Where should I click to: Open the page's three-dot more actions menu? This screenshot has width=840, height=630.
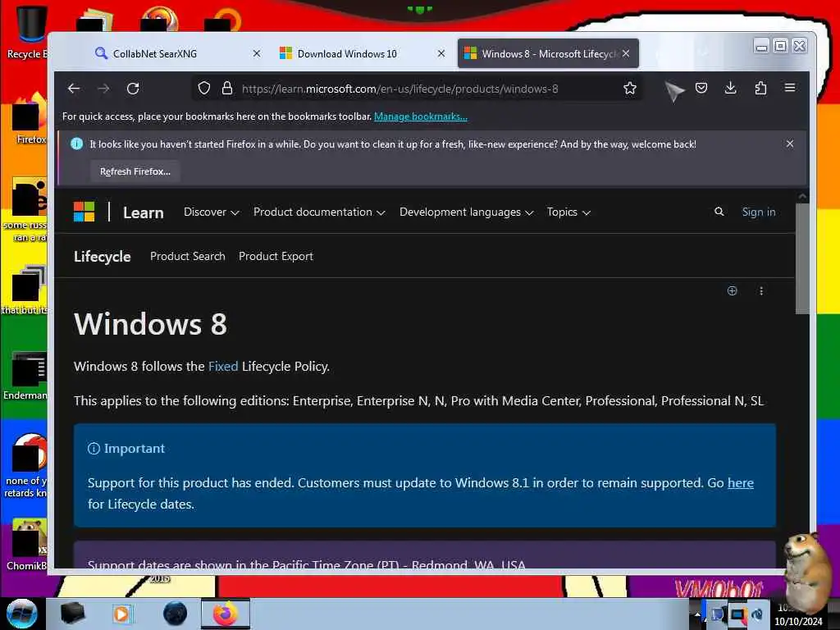pos(761,291)
